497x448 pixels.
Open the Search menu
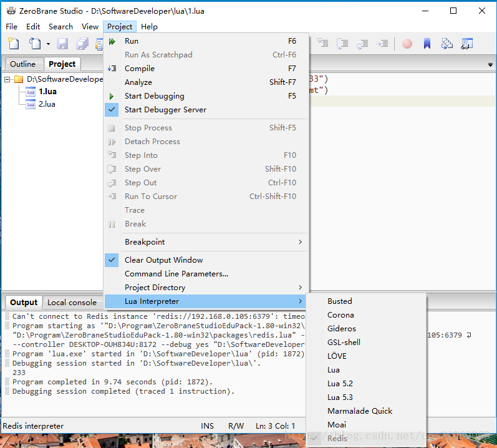[x=60, y=27]
